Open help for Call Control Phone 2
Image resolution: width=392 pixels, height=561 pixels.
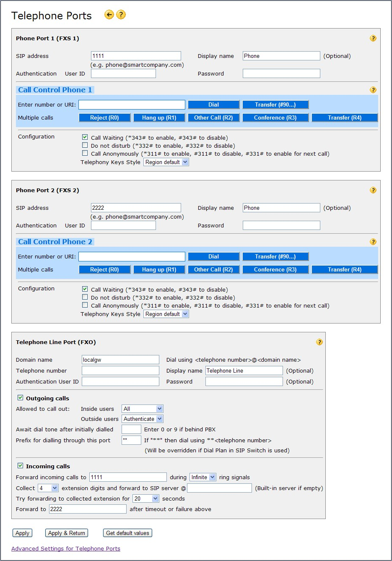pos(373,242)
